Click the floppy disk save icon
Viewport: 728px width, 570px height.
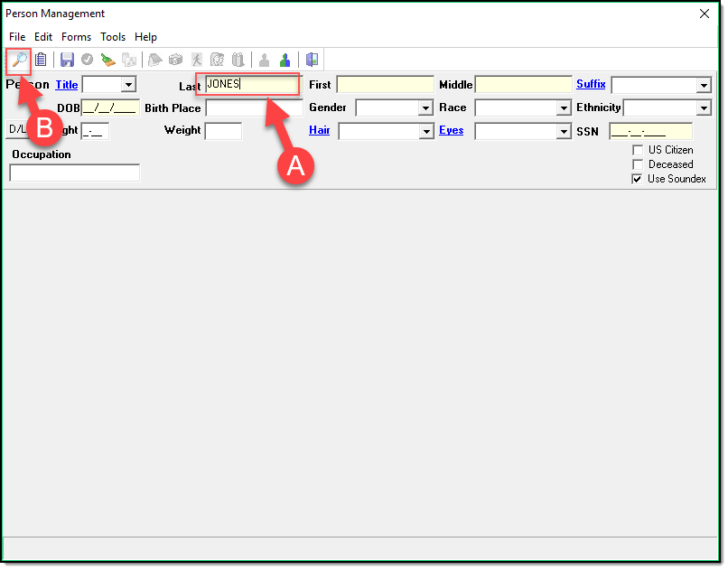[x=67, y=61]
